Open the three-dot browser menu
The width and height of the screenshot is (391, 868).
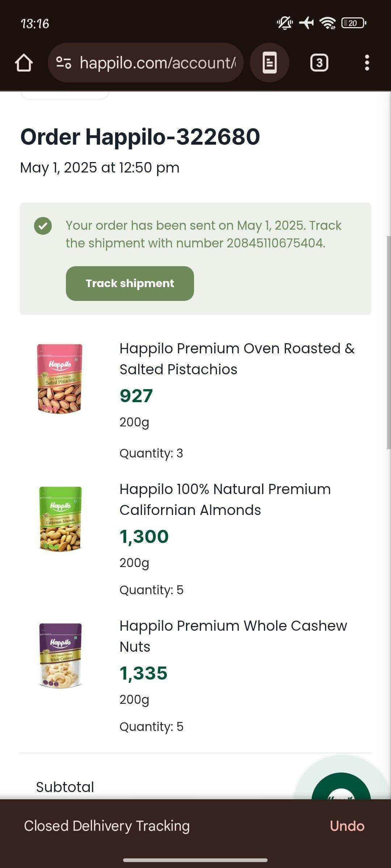pyautogui.click(x=367, y=63)
